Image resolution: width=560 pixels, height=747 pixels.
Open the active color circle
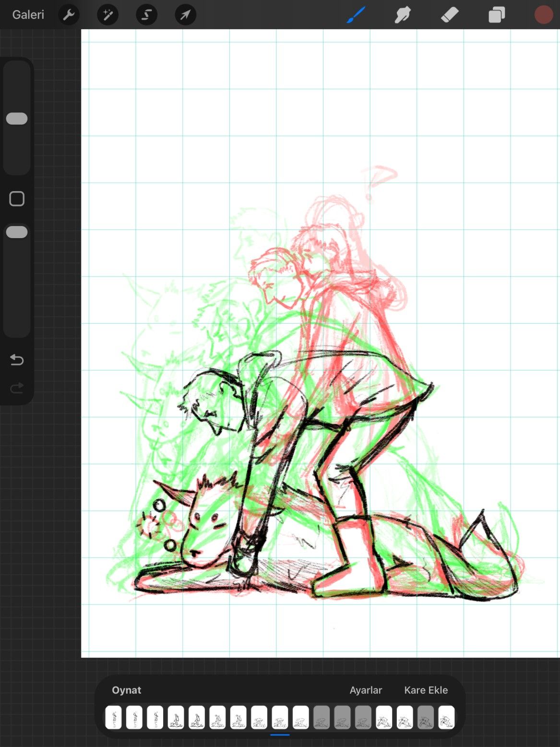pos(544,15)
